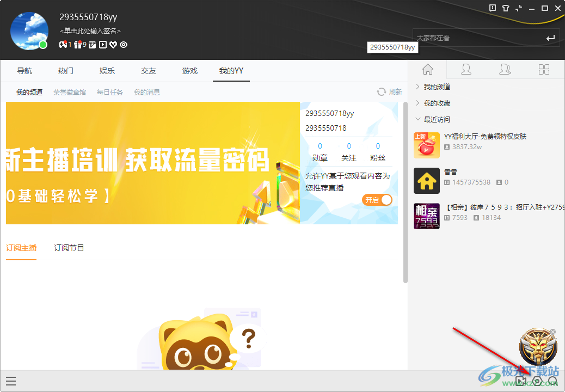The image size is (565, 392).
Task: Open the hamburger main menu at bottom left
Action: tap(11, 381)
